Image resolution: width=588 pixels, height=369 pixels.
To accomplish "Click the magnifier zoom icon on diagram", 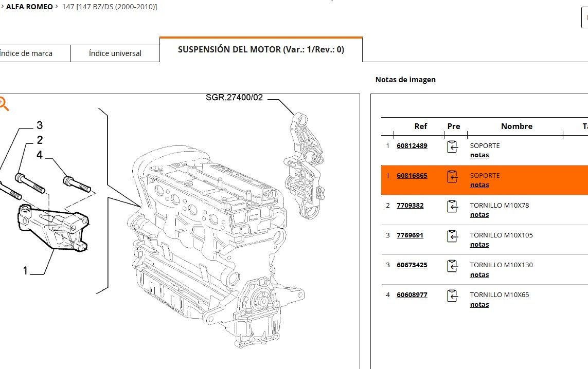I will [4, 104].
